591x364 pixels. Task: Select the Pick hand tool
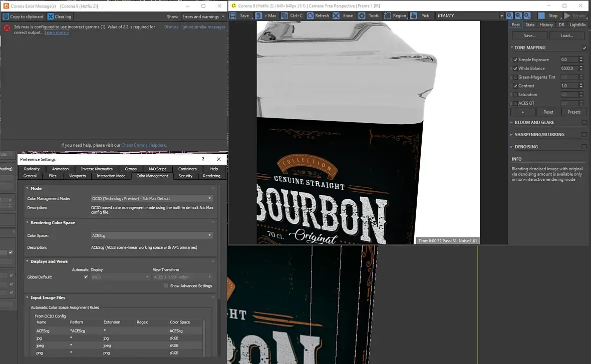point(414,16)
